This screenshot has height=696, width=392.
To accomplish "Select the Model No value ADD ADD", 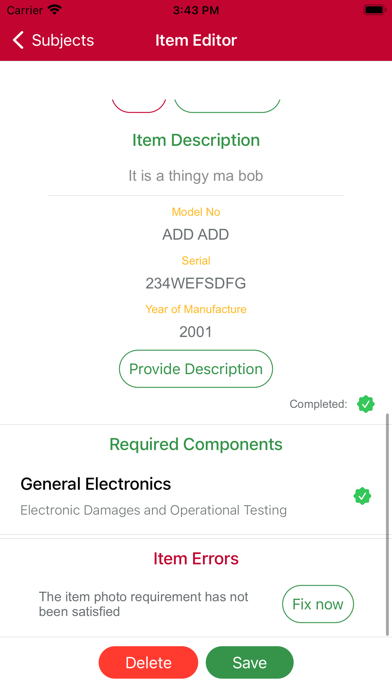I will 196,234.
